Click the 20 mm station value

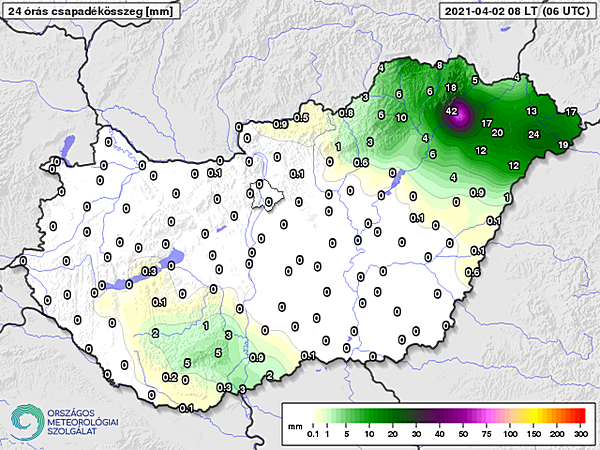(x=497, y=133)
